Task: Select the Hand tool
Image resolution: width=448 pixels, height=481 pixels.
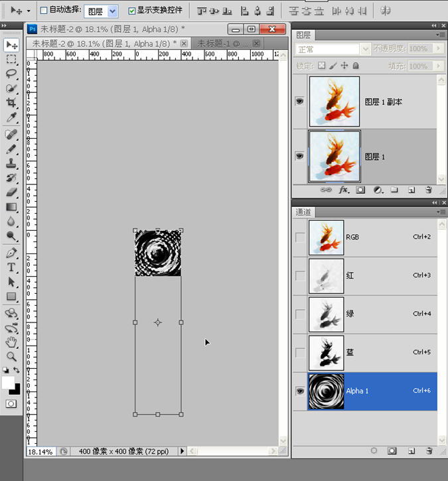Action: 11,342
